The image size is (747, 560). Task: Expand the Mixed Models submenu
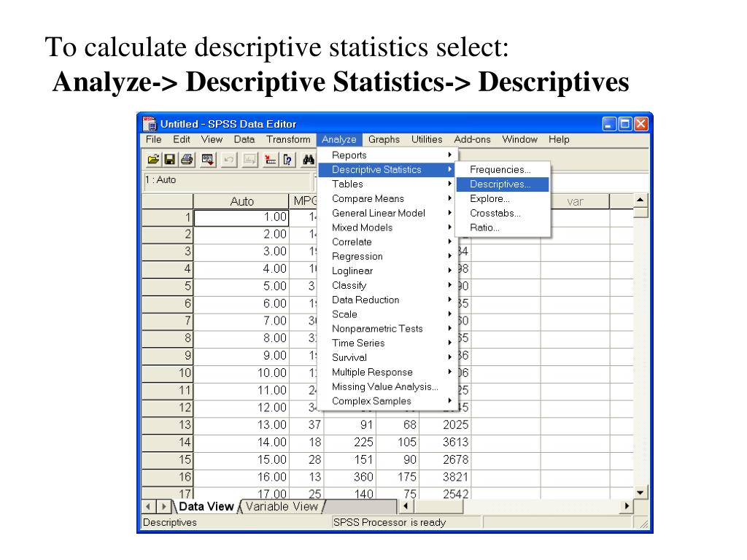(387, 227)
